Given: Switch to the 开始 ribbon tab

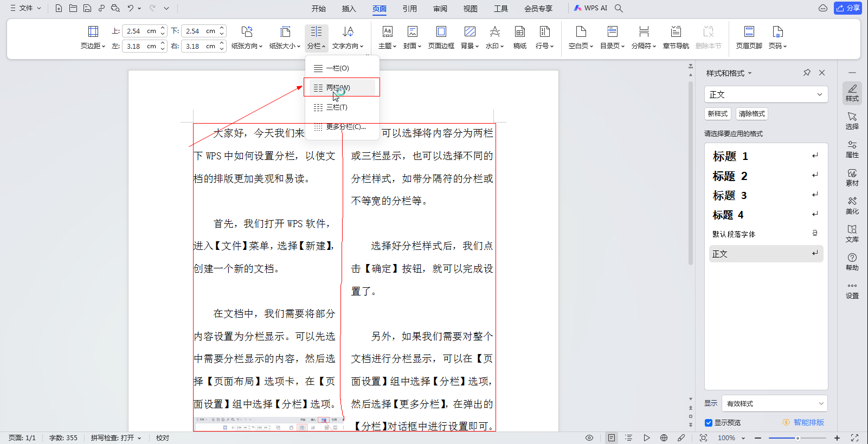Looking at the screenshot, I should pos(319,8).
